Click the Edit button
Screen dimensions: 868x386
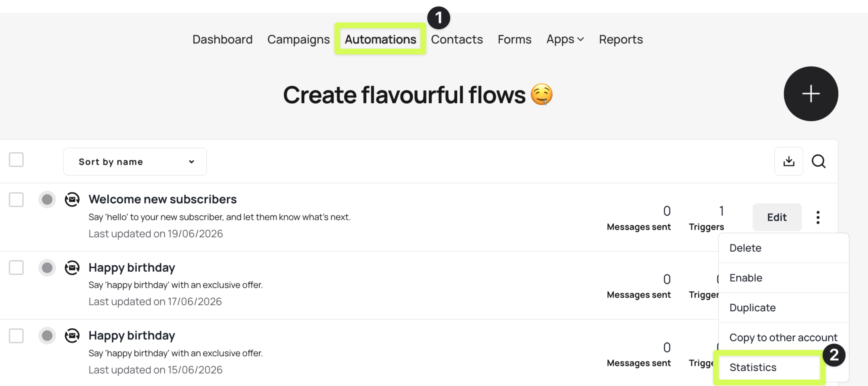coord(777,217)
